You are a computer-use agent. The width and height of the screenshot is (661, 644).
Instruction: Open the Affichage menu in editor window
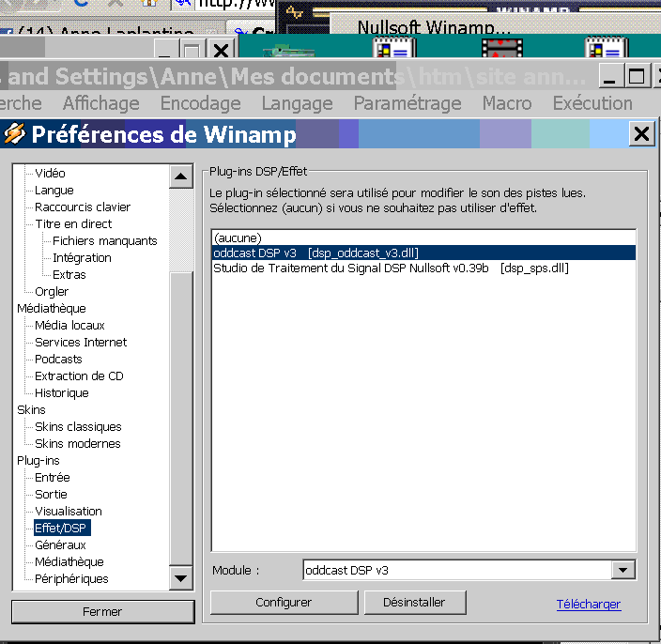click(x=101, y=103)
